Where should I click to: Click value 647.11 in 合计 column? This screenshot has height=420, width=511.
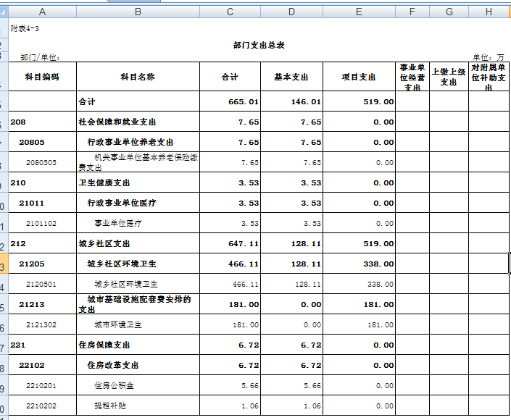tap(230, 243)
